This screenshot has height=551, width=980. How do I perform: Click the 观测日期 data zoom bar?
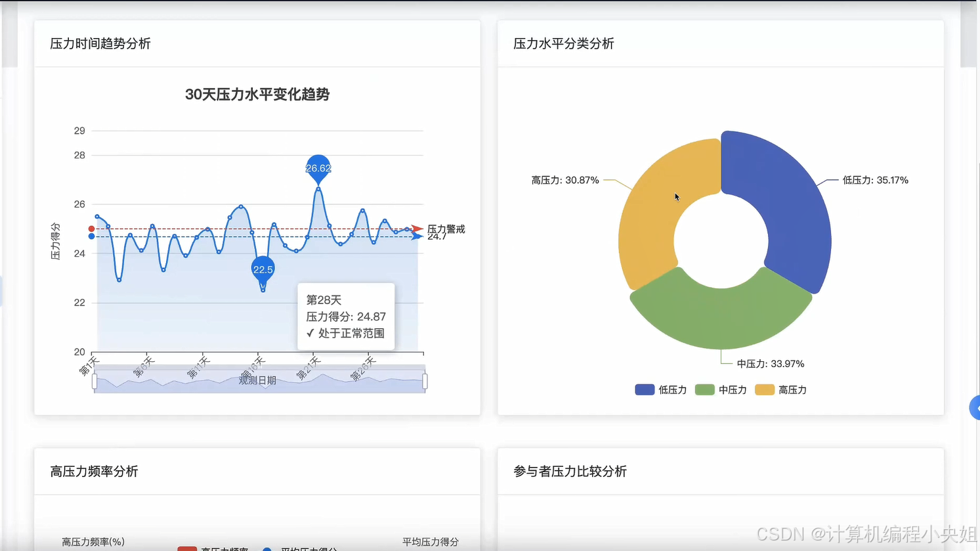pyautogui.click(x=260, y=380)
